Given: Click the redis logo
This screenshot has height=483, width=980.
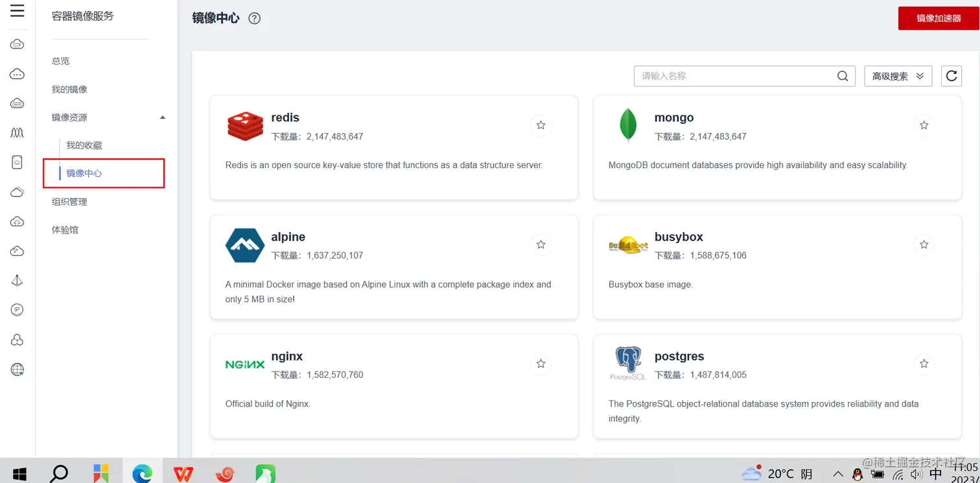Looking at the screenshot, I should [245, 126].
